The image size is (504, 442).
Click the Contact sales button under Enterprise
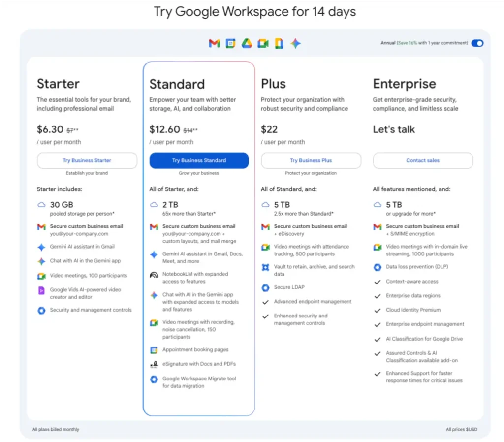(x=422, y=160)
